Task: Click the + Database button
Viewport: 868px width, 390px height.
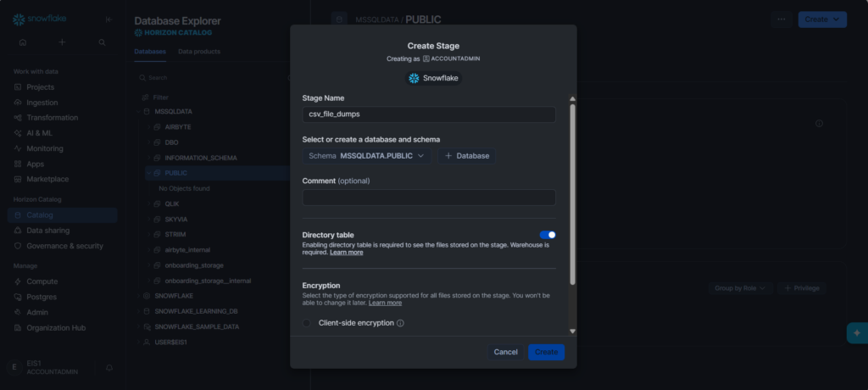Action: coord(467,156)
